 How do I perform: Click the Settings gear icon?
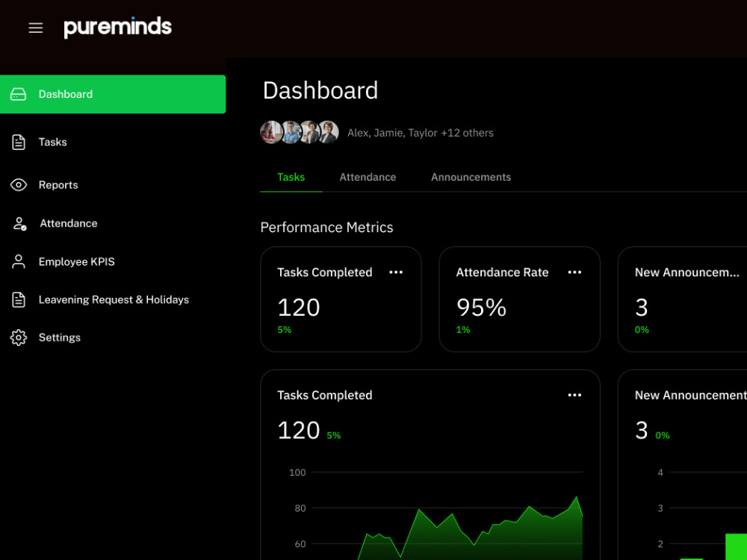click(19, 337)
